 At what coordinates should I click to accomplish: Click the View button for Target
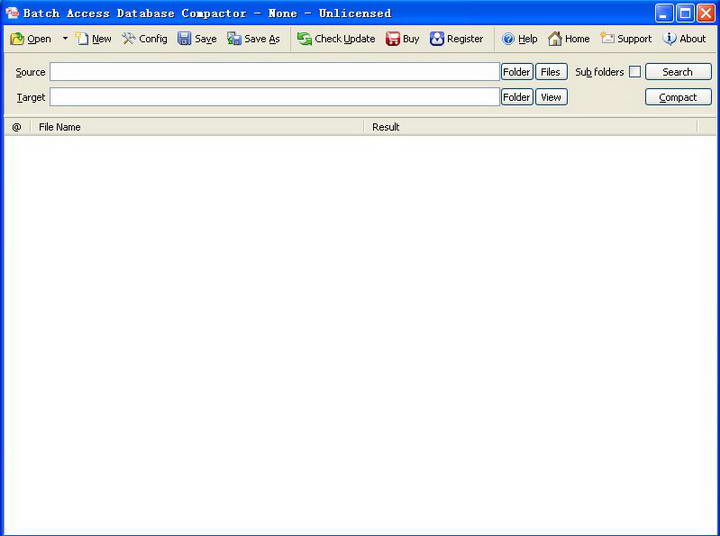click(x=551, y=97)
